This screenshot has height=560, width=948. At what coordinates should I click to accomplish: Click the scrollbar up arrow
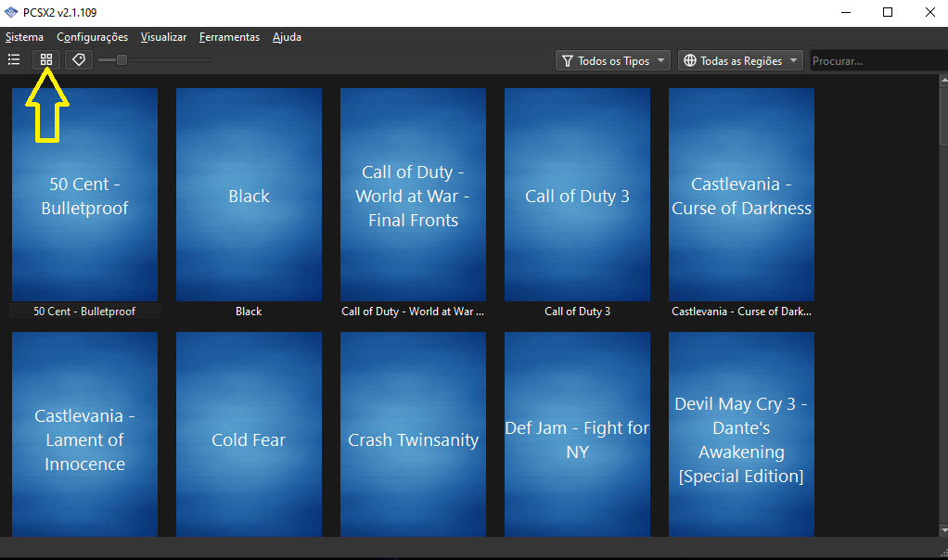(943, 79)
